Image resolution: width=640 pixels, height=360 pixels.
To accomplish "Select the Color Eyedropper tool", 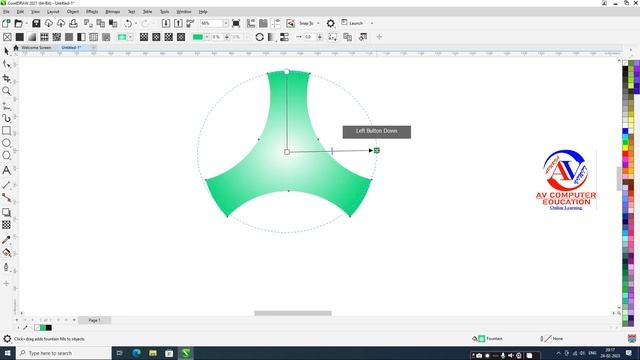I will (6, 240).
